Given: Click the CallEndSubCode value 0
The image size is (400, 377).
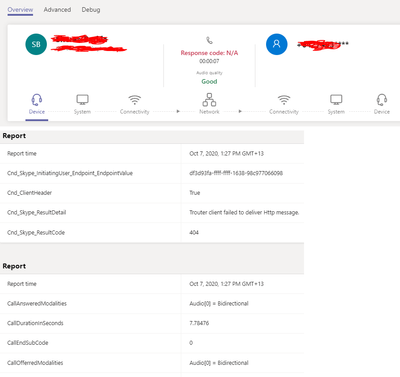Looking at the screenshot, I should click(191, 343).
